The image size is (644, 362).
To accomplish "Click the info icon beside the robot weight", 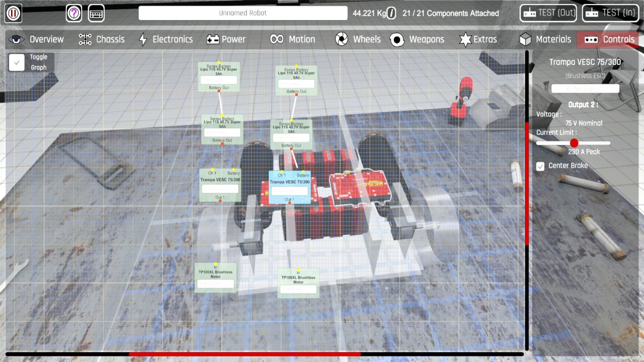I will coord(391,13).
